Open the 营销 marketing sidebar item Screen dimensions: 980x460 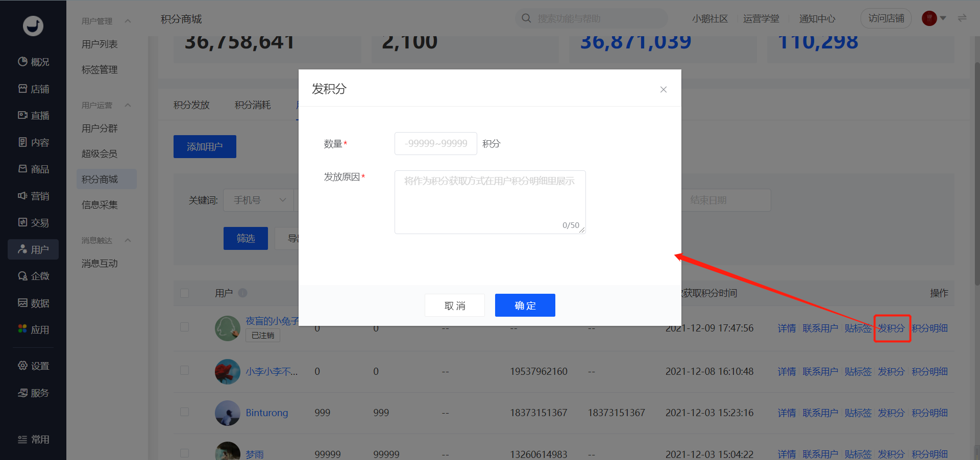coord(33,196)
